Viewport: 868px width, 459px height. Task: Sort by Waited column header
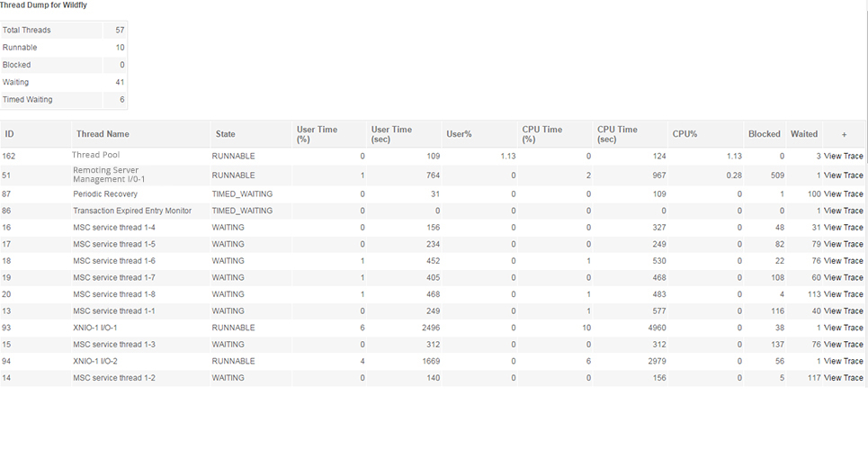tap(803, 134)
